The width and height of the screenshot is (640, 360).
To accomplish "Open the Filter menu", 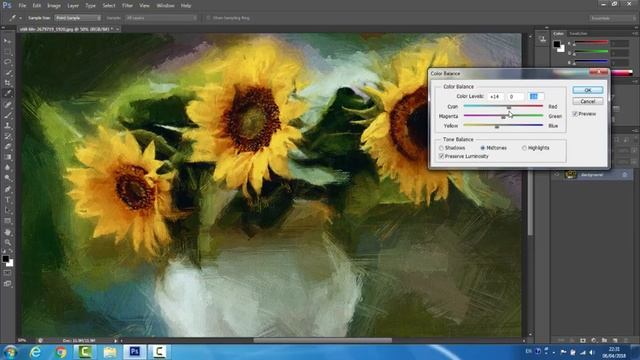I will click(x=127, y=6).
